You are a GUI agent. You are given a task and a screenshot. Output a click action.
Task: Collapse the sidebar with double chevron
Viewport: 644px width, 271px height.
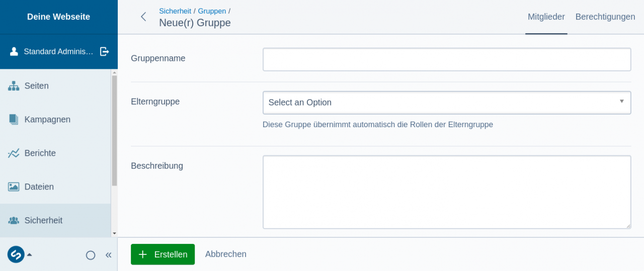108,255
